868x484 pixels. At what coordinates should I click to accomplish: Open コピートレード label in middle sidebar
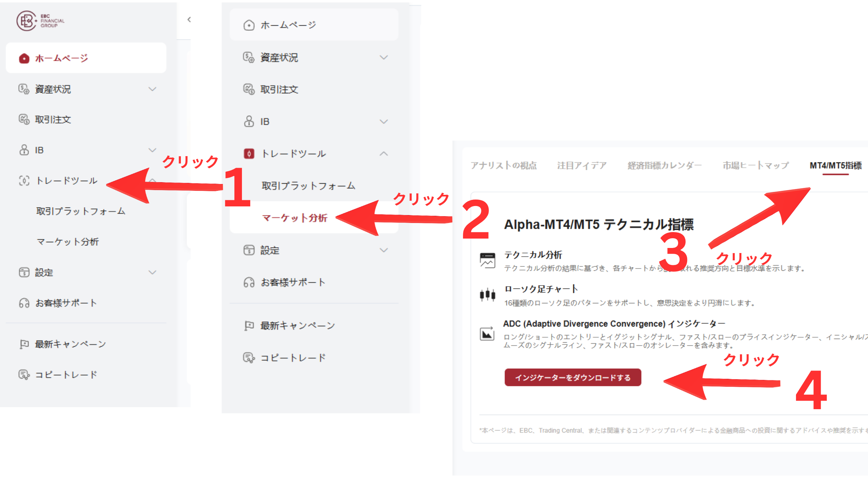click(x=293, y=358)
